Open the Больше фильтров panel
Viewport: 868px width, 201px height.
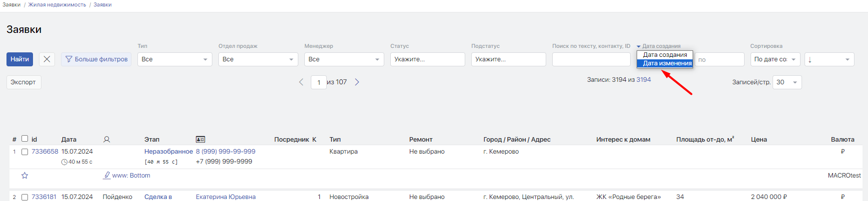pyautogui.click(x=96, y=59)
